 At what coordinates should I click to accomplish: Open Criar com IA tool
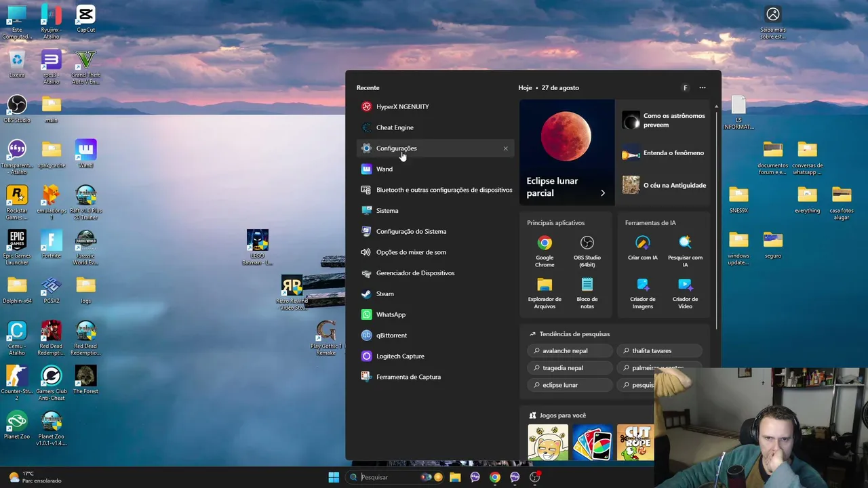coord(643,248)
